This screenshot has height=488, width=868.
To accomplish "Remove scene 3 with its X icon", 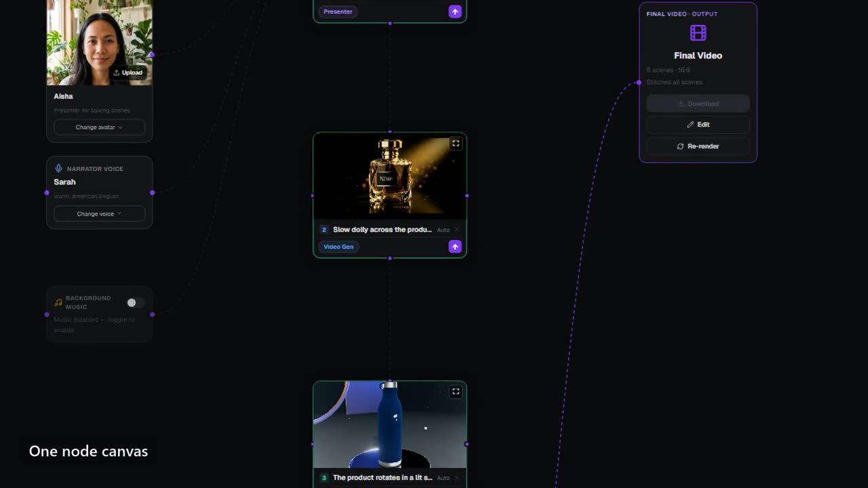I will coord(456,478).
